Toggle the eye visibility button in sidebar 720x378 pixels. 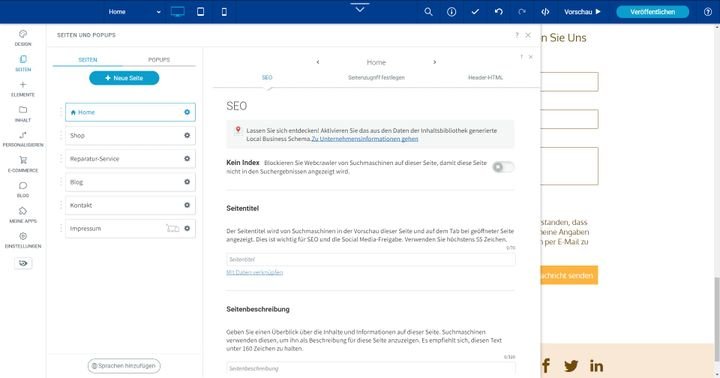(23, 263)
